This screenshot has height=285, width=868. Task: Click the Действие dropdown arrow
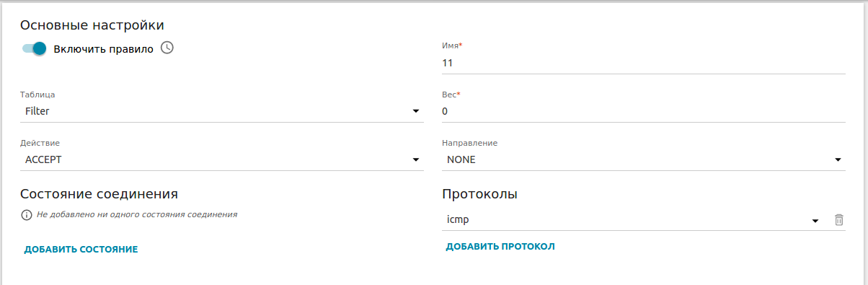(416, 159)
